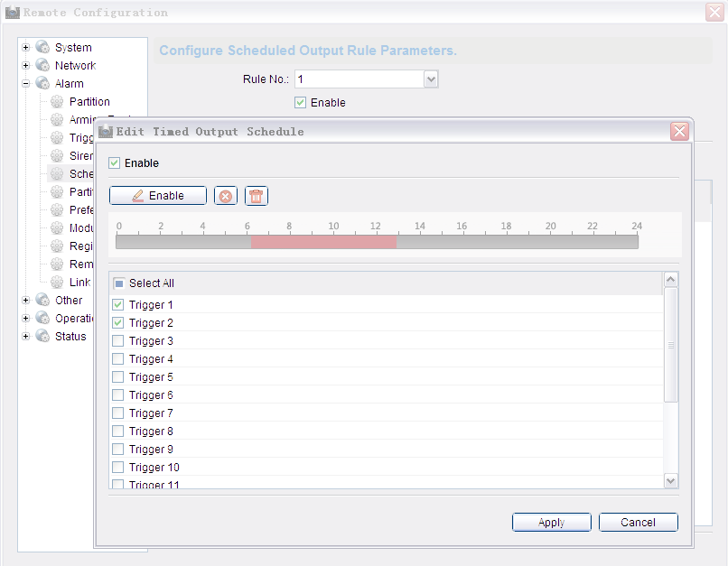
Task: Select the Partition tree item label
Action: coord(89,102)
